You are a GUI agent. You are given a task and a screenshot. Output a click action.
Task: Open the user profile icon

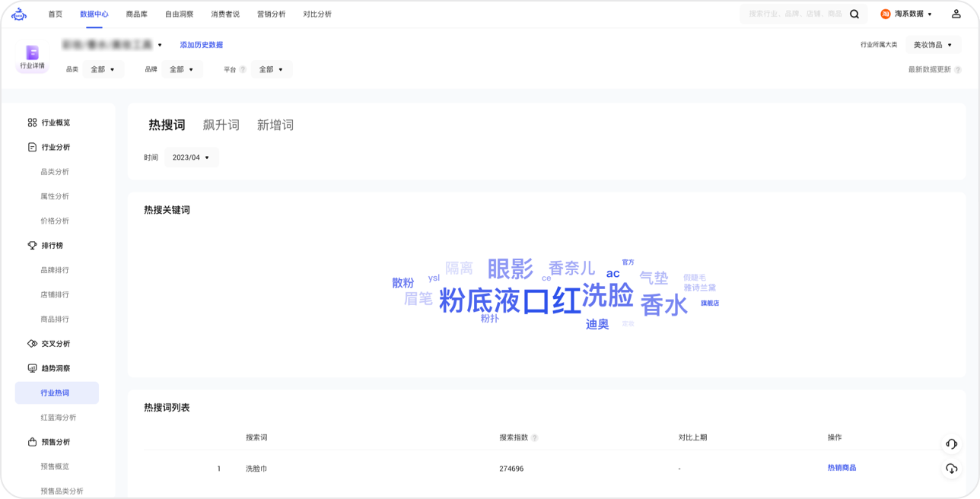coord(956,14)
